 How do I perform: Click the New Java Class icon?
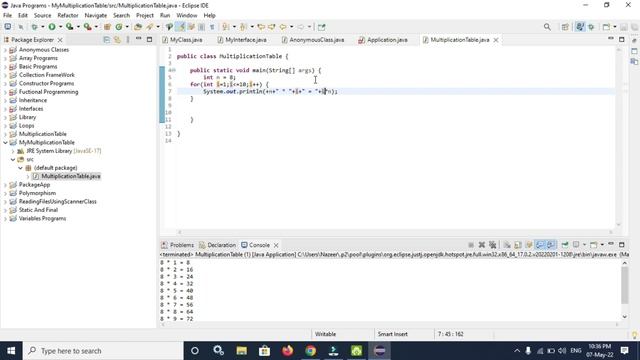pyautogui.click(x=119, y=27)
